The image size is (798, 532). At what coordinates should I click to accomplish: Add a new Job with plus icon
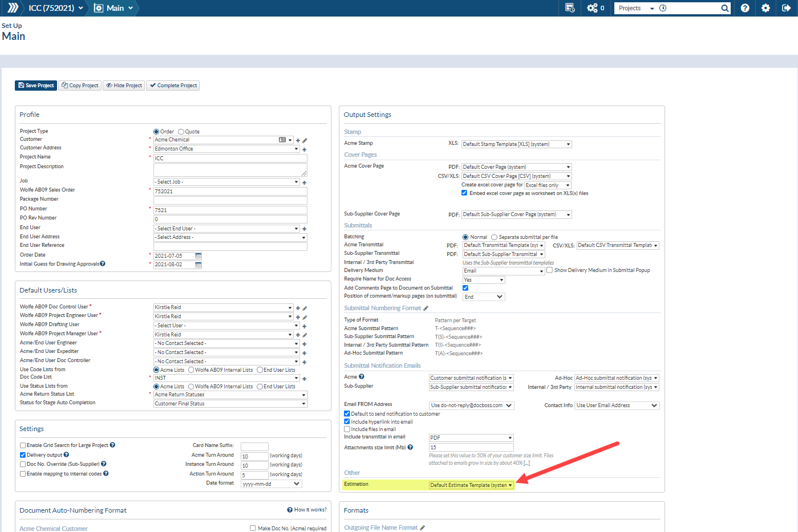(305, 182)
